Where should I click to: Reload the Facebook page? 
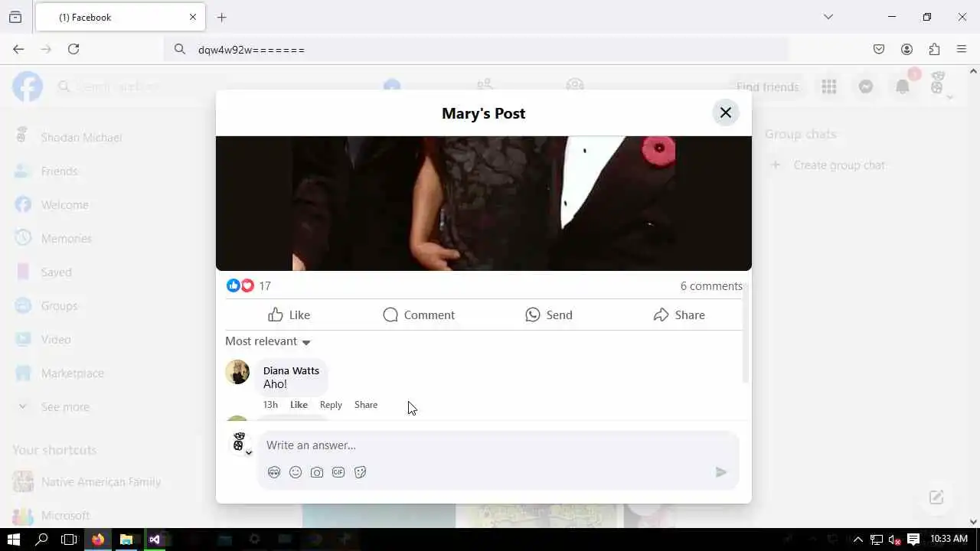73,49
